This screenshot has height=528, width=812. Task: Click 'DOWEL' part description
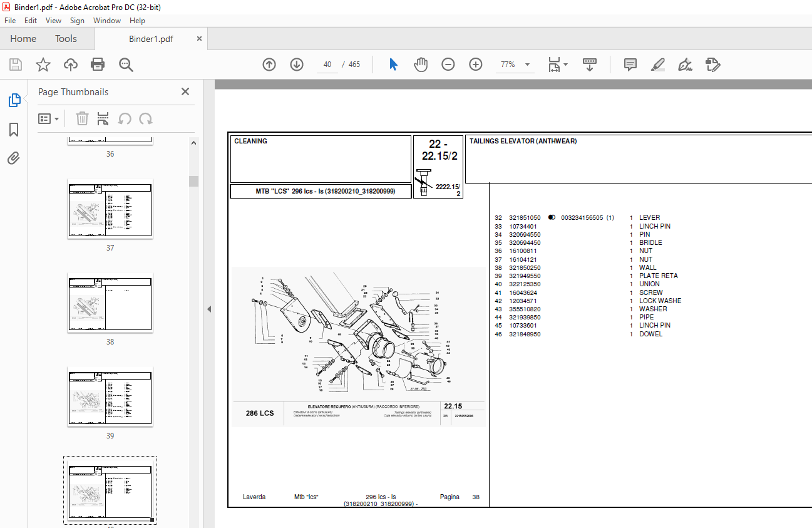pyautogui.click(x=650, y=334)
